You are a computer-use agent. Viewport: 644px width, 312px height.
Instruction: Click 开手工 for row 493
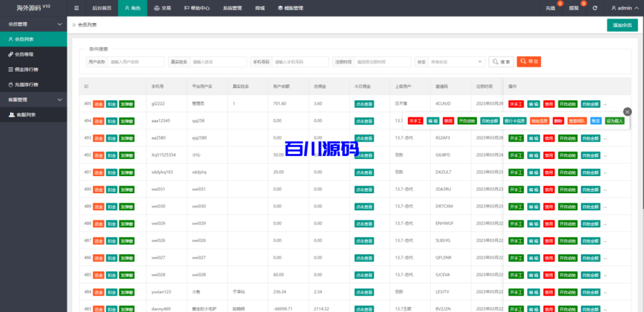click(516, 138)
